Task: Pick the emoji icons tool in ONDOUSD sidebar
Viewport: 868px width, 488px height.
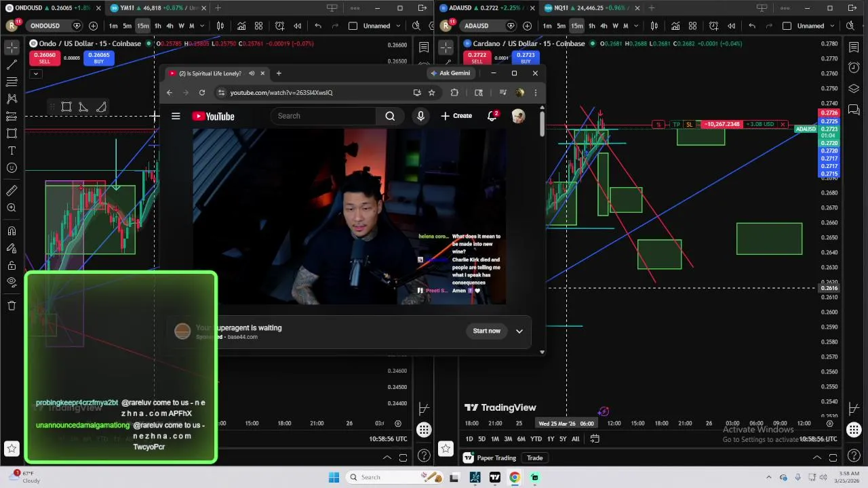Action: pos(12,168)
